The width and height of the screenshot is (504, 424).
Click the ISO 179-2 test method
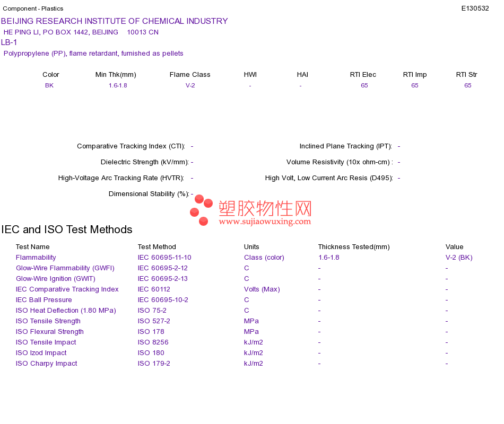click(x=154, y=364)
